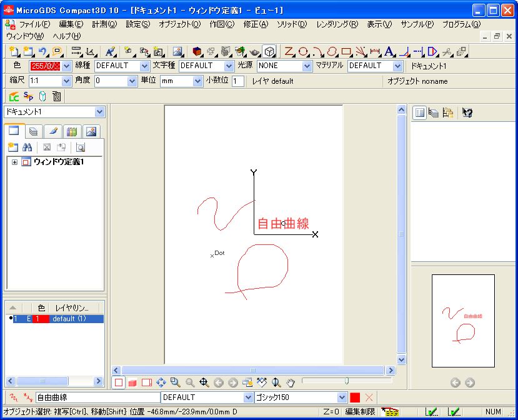The height and width of the screenshot is (420, 518).
Task: Click the 小数位 input field
Action: [x=238, y=81]
